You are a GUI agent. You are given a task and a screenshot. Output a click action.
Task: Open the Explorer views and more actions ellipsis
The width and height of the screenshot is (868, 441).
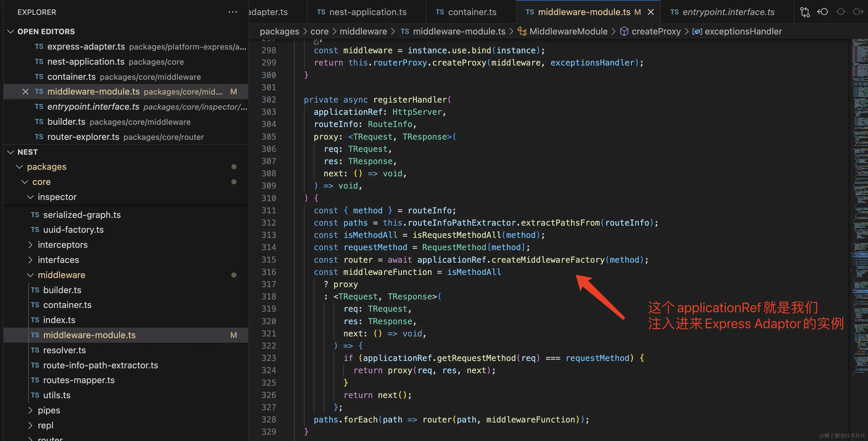pos(232,12)
